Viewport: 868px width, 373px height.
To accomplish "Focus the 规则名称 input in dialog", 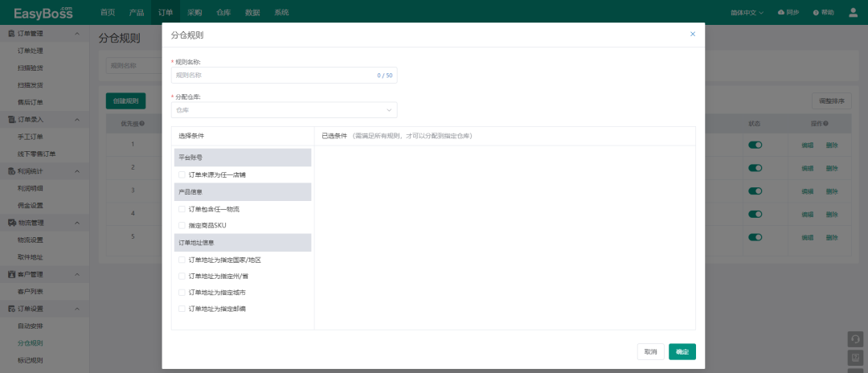I will click(x=284, y=76).
